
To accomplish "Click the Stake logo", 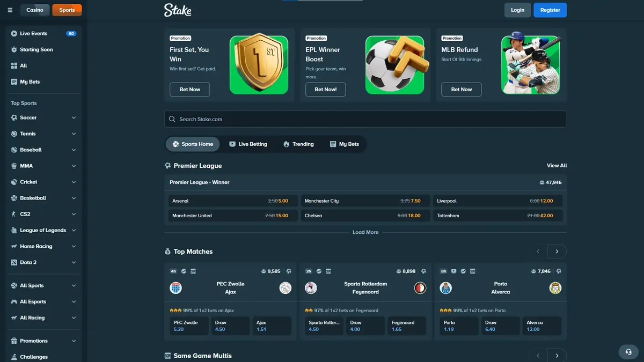I will click(x=178, y=10).
